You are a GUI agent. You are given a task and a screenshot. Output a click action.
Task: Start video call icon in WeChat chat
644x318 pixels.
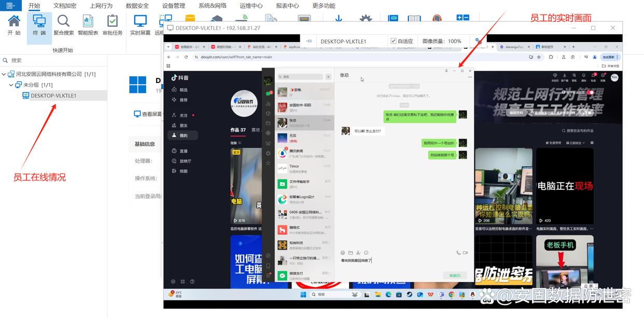[x=465, y=253]
